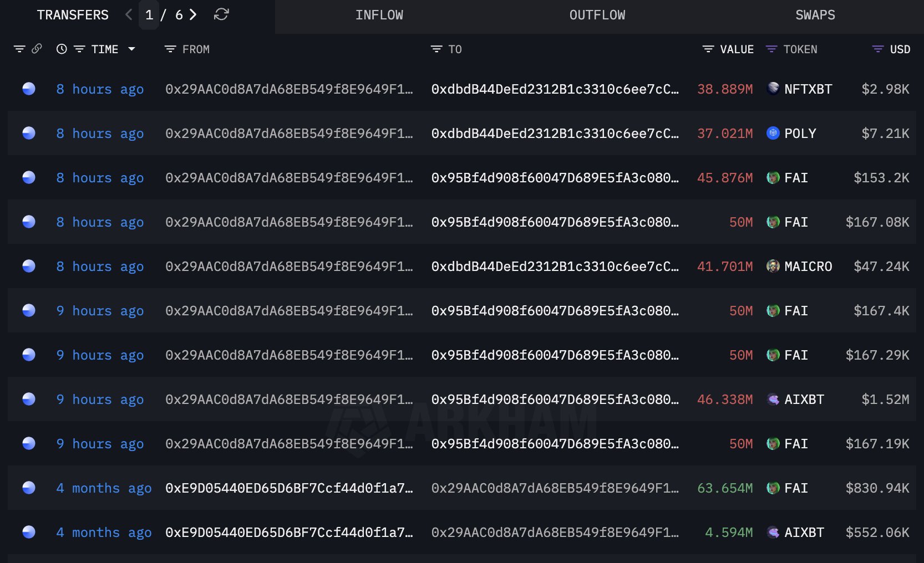The image size is (924, 563).
Task: Click the NFTXBT token icon
Action: [773, 89]
